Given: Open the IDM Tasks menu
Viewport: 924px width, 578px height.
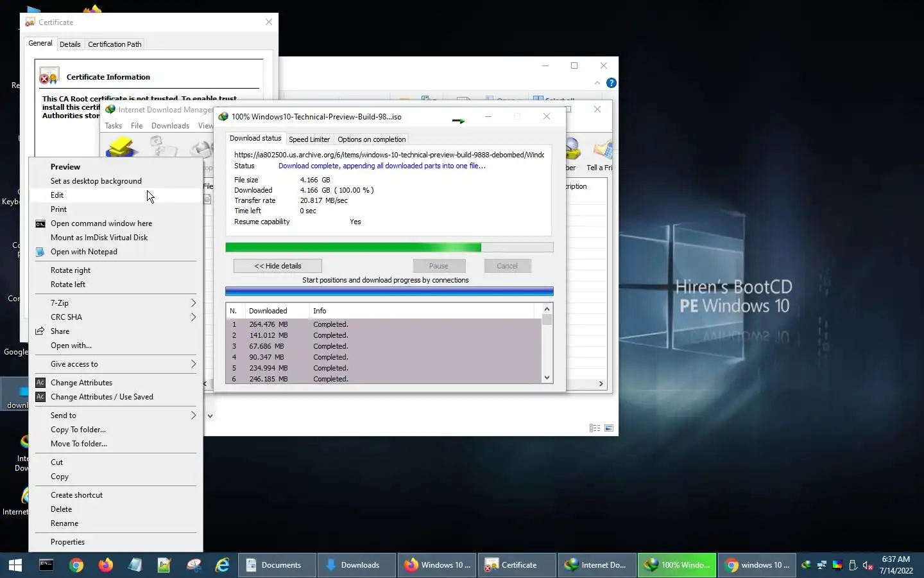Looking at the screenshot, I should [x=114, y=126].
